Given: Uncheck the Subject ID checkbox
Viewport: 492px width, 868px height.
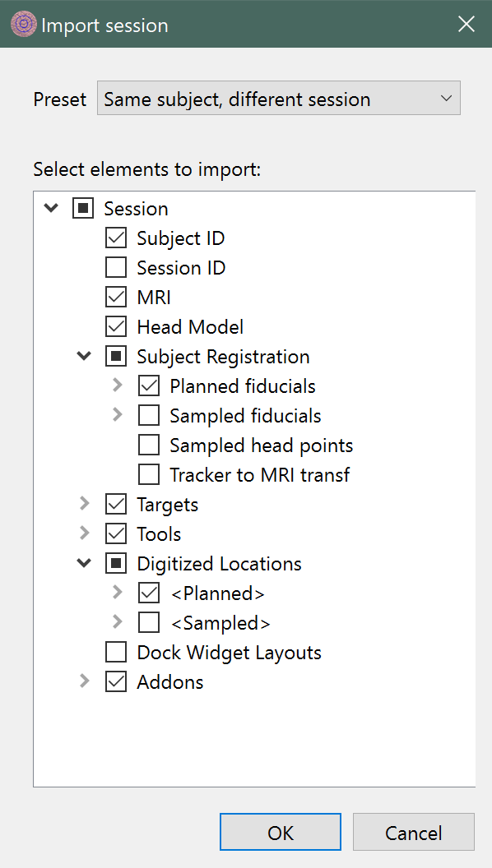Looking at the screenshot, I should (x=116, y=238).
